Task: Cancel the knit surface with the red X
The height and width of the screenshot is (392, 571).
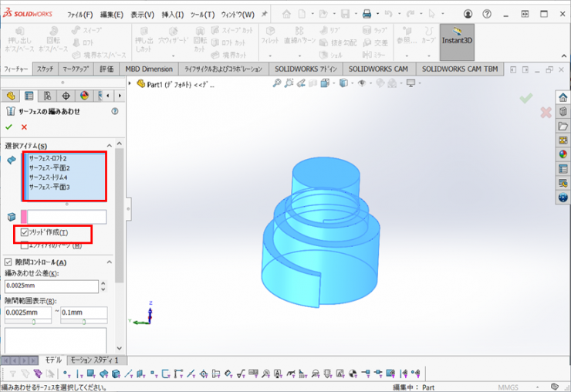Action: (x=24, y=127)
